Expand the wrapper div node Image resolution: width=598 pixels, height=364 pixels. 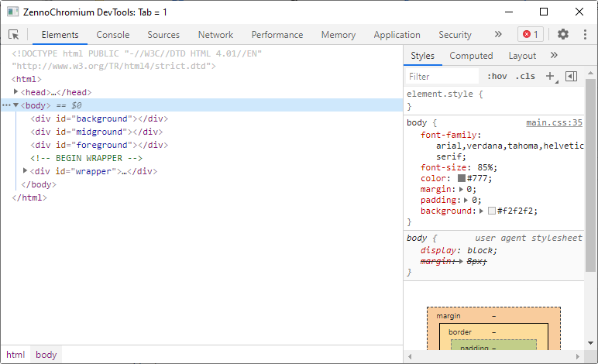[x=26, y=171]
